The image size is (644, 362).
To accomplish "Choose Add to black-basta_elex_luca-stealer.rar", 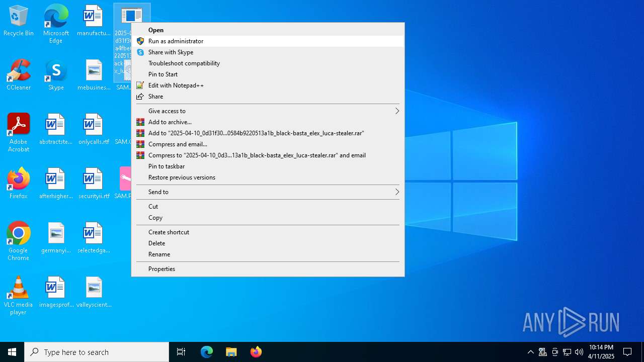I will 268,133.
